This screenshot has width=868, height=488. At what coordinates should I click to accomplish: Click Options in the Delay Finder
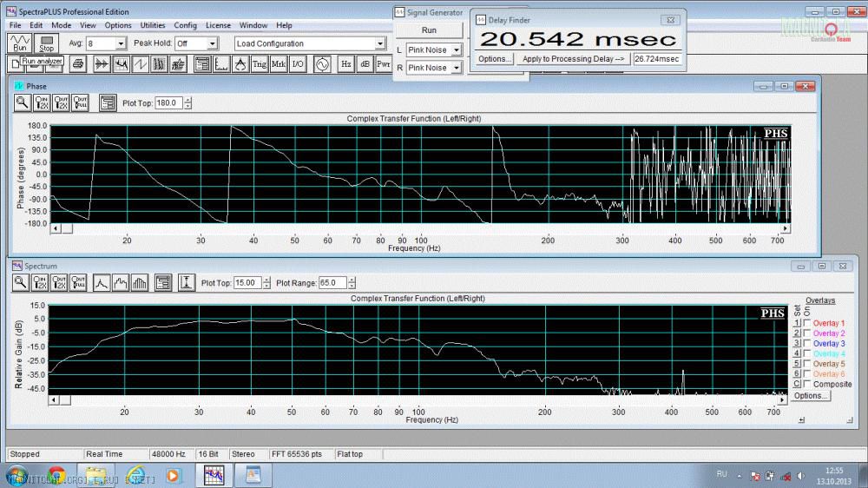point(493,59)
